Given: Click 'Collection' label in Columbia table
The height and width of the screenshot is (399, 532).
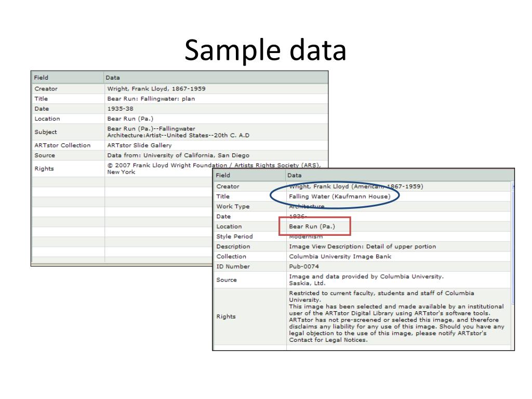Looking at the screenshot, I should (x=231, y=257).
